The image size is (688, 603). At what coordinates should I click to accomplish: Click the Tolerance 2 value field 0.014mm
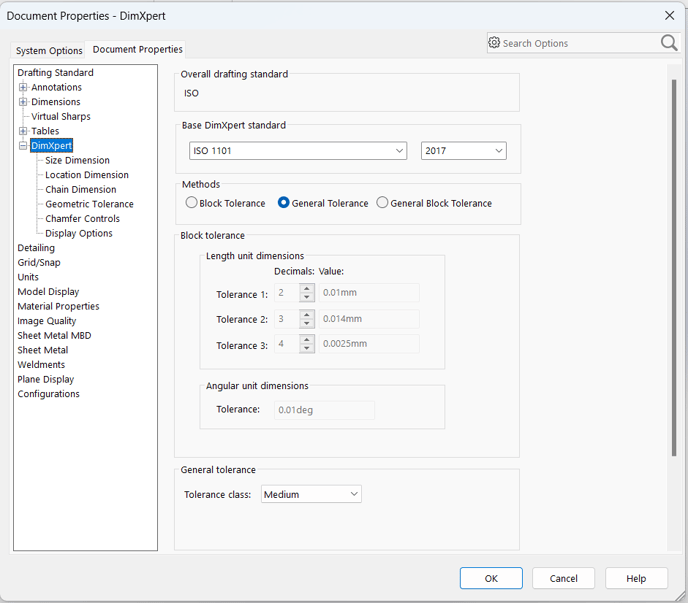click(x=369, y=319)
